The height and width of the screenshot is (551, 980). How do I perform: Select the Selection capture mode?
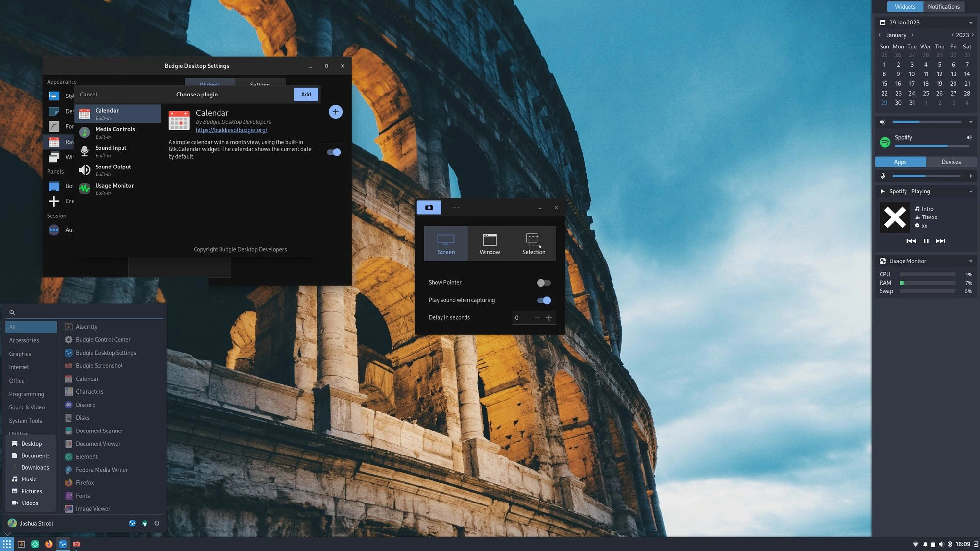pyautogui.click(x=534, y=243)
